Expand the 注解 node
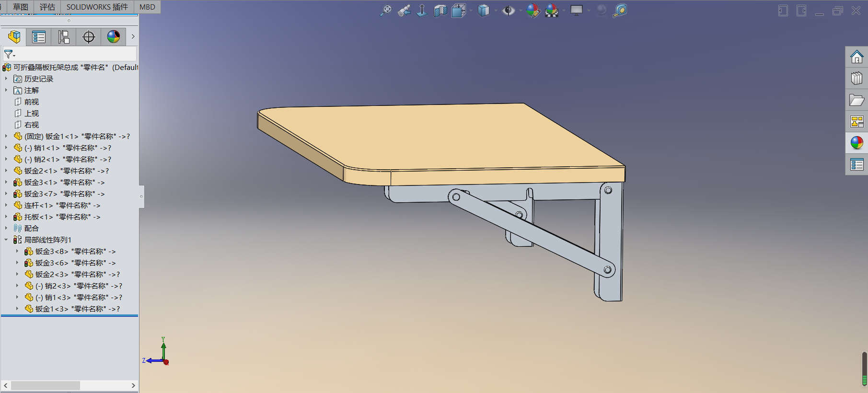 click(6, 90)
